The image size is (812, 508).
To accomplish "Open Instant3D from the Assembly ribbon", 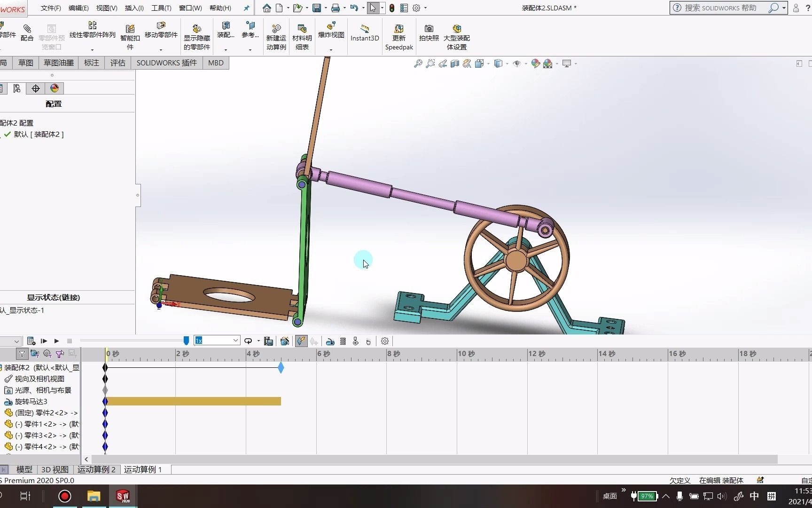I will pyautogui.click(x=365, y=35).
